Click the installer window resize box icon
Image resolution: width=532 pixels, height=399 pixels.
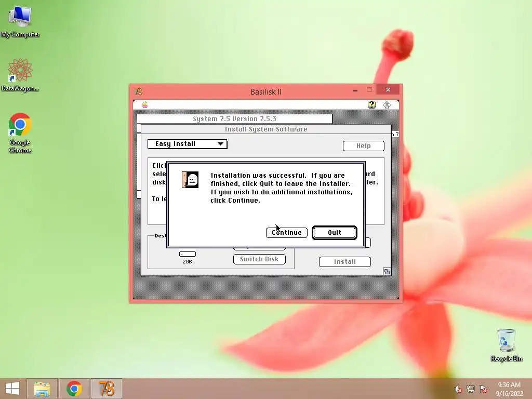coord(387,271)
